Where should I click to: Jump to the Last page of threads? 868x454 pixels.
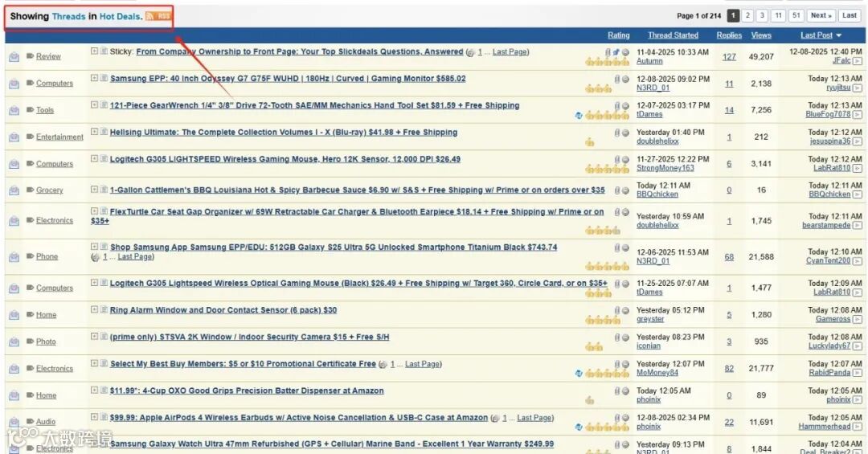pyautogui.click(x=850, y=15)
